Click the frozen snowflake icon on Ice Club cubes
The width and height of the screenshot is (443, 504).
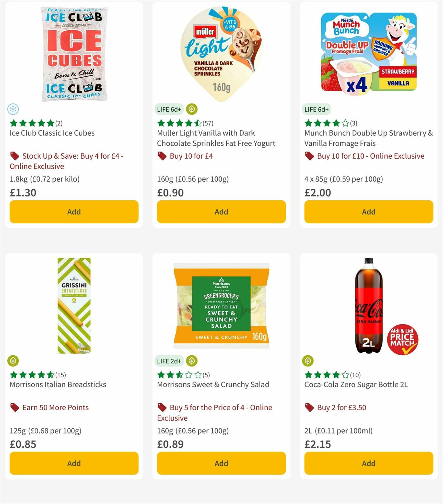(13, 109)
